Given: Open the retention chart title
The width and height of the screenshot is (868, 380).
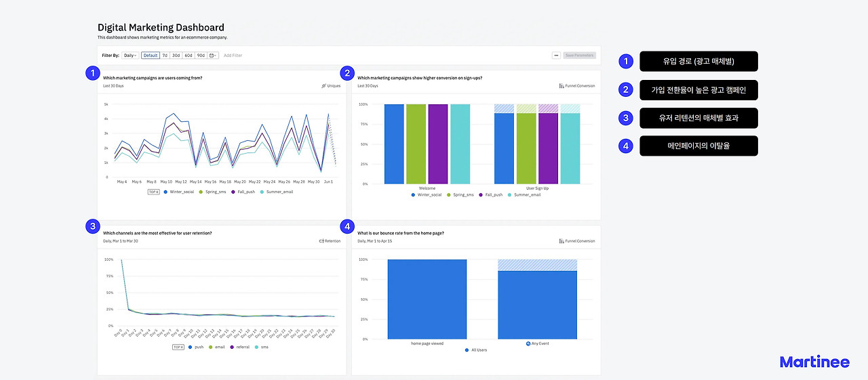Looking at the screenshot, I should pos(157,233).
